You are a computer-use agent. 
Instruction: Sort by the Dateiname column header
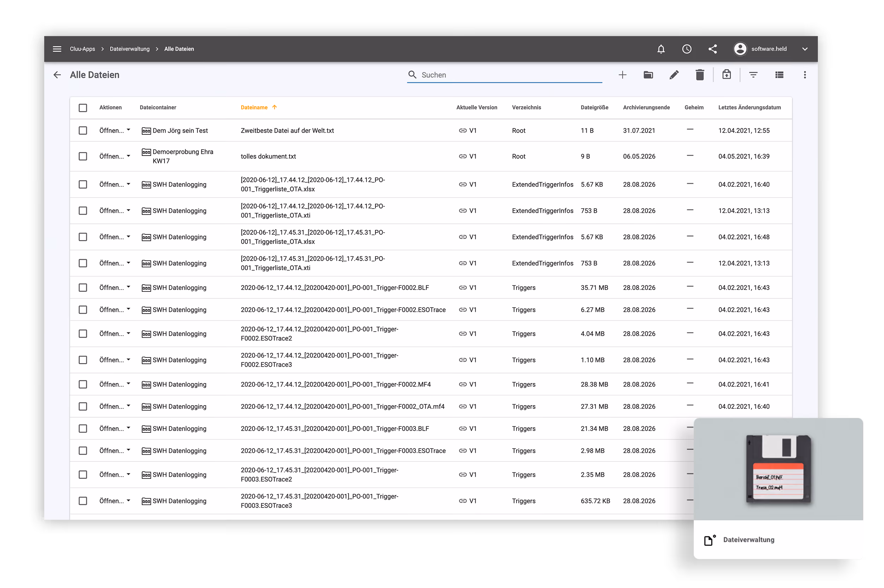point(254,107)
